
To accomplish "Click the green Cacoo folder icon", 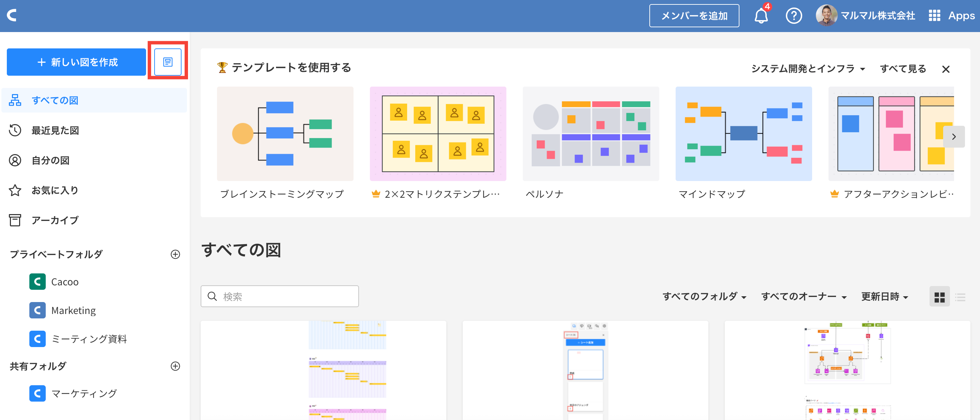I will click(x=37, y=282).
